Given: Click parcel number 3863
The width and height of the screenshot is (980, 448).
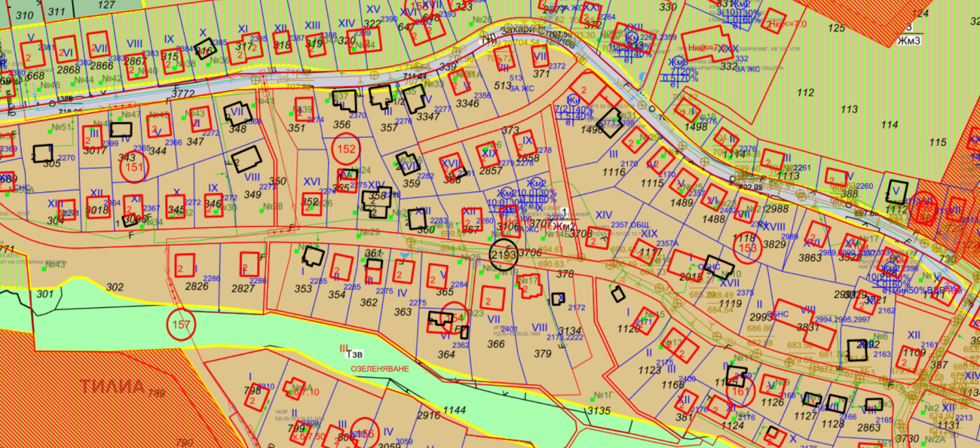Looking at the screenshot, I should click(x=810, y=258).
